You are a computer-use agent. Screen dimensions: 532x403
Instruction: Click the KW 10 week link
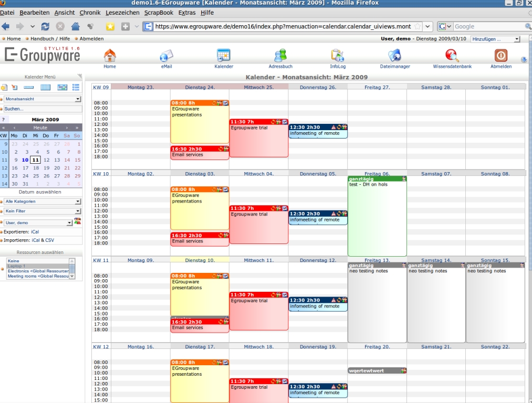(x=101, y=174)
